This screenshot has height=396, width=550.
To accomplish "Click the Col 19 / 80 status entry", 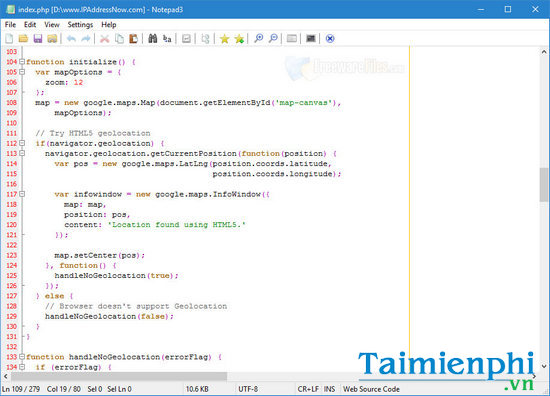I will click(x=64, y=389).
